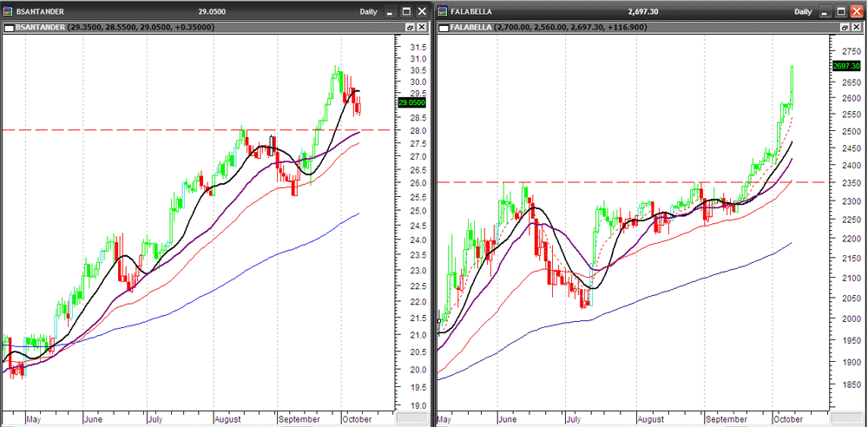Click the 2500 price axis label
Screen dimensions: 868x427
point(852,131)
